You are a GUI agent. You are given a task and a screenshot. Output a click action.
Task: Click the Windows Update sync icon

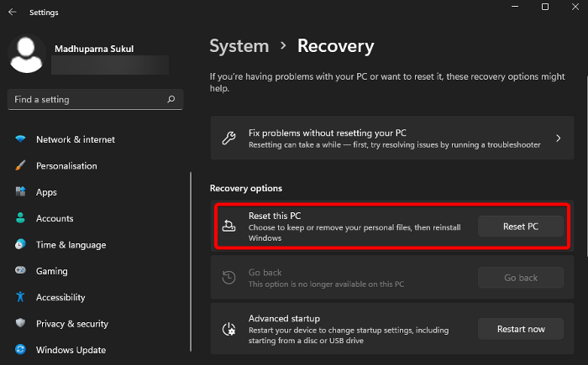pos(20,350)
